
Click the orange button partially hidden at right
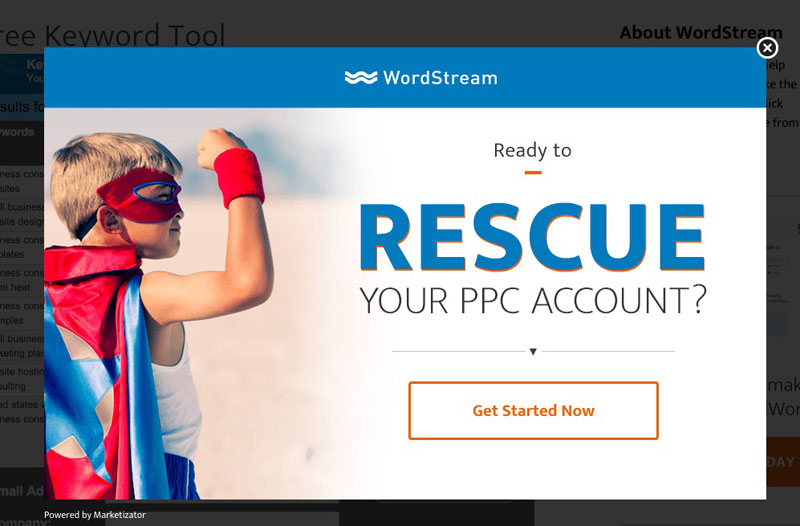pos(783,462)
